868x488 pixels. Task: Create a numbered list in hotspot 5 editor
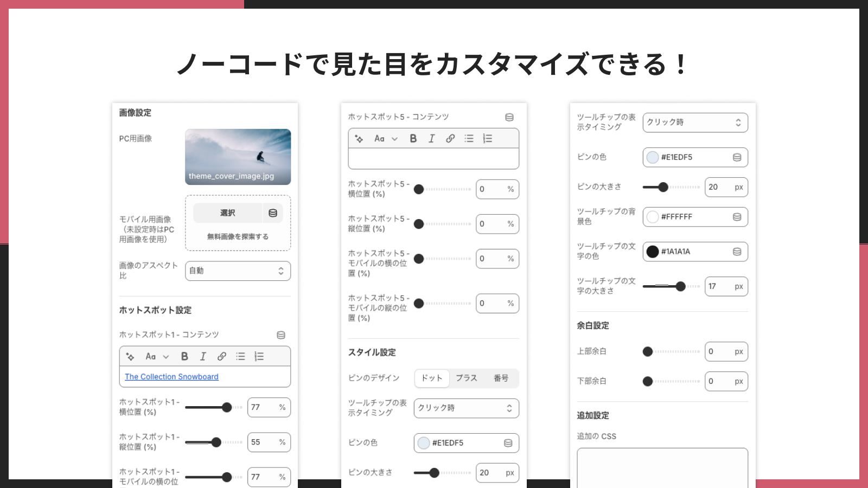coord(487,138)
